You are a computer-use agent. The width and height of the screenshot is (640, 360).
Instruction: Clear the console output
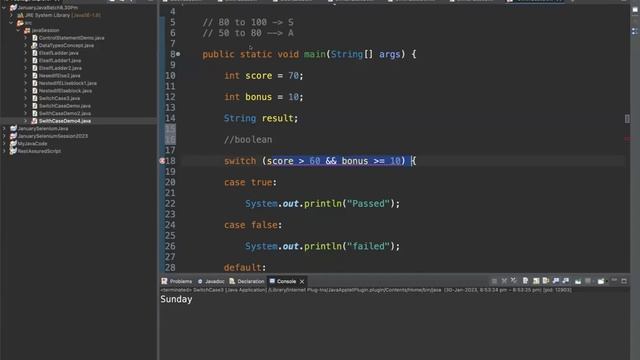[x=526, y=281]
